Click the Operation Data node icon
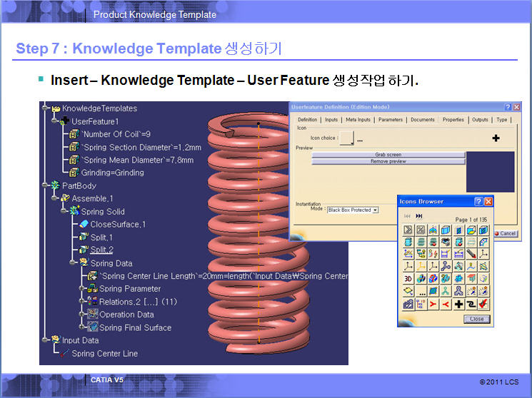The height and width of the screenshot is (398, 532). pyautogui.click(x=93, y=315)
